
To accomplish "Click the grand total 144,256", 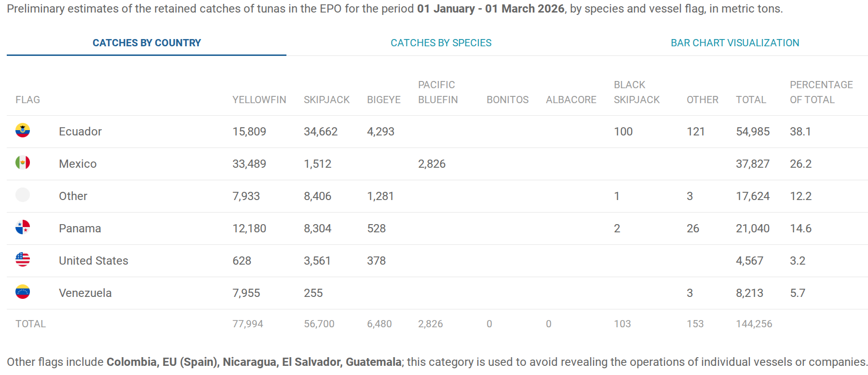I will (754, 324).
